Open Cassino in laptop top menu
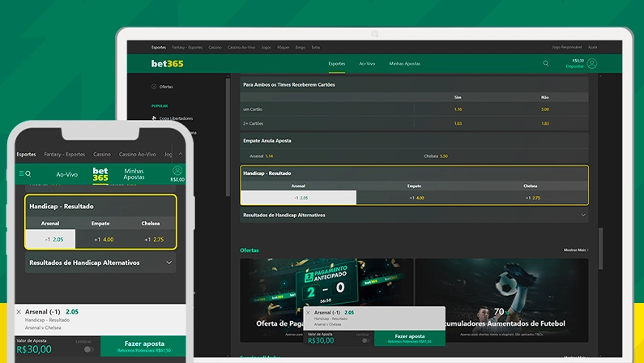Viewport: 644px width, 363px height. pos(215,47)
